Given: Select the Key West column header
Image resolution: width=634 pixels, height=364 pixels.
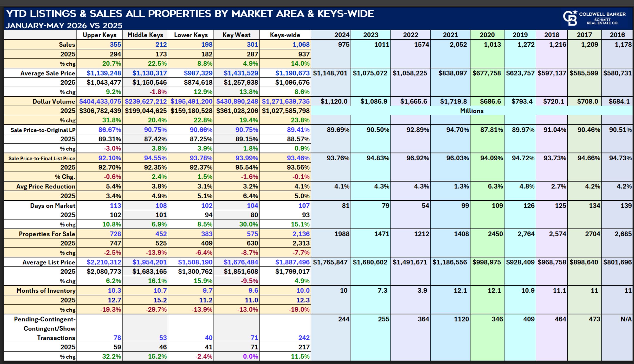Looking at the screenshot, I should (x=236, y=35).
